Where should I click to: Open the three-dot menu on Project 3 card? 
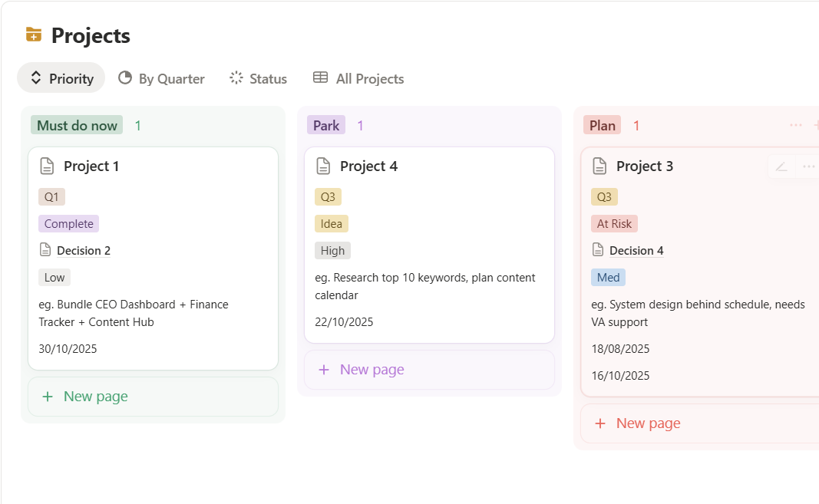[808, 166]
